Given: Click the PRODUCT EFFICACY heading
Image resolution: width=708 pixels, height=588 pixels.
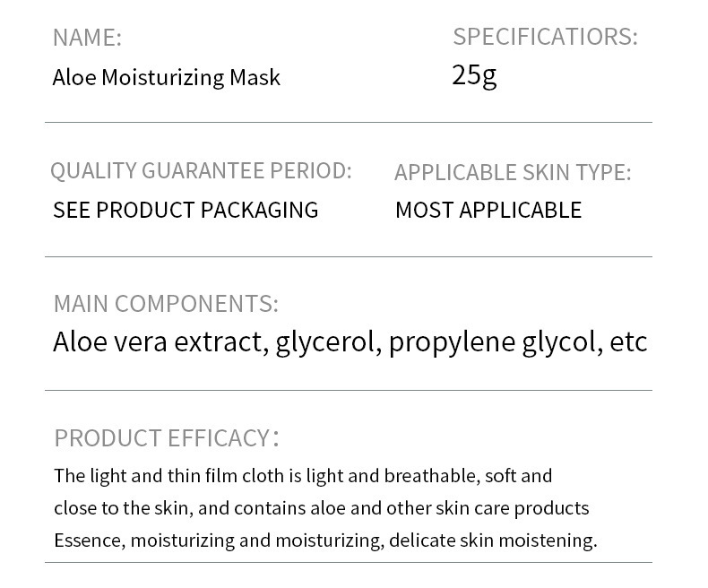Looking at the screenshot, I should click(161, 438).
